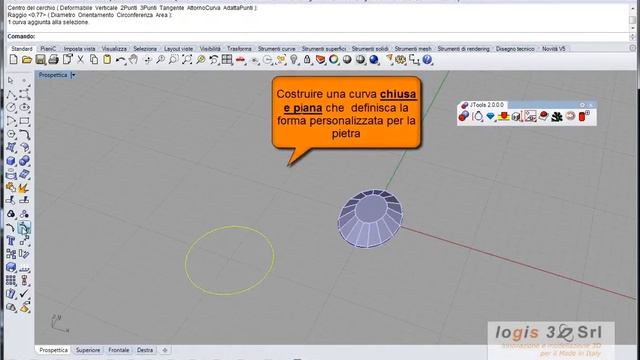Click the blue Help question-mark icon
This screenshot has width=640, height=360.
point(427,60)
